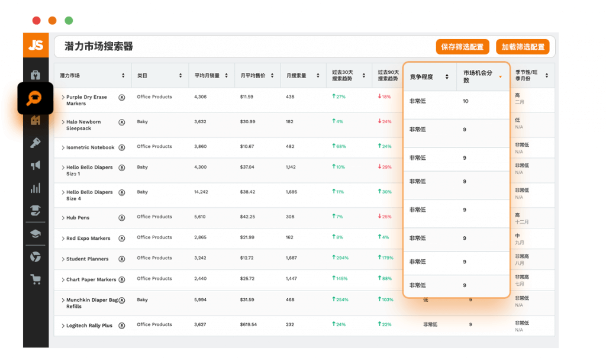Click the 254% 30-day trend value

[x=340, y=299]
